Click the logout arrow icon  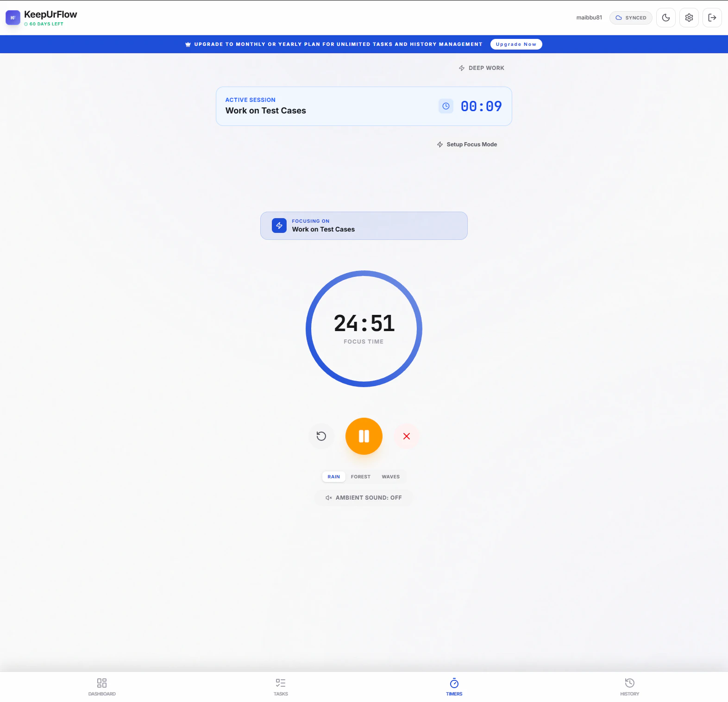point(712,18)
